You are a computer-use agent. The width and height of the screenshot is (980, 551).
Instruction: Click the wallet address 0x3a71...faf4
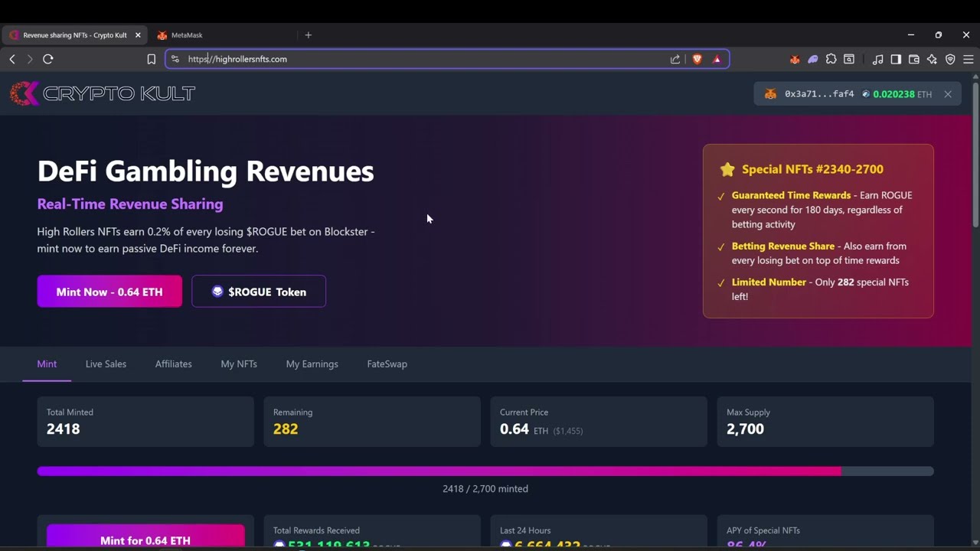pos(819,94)
